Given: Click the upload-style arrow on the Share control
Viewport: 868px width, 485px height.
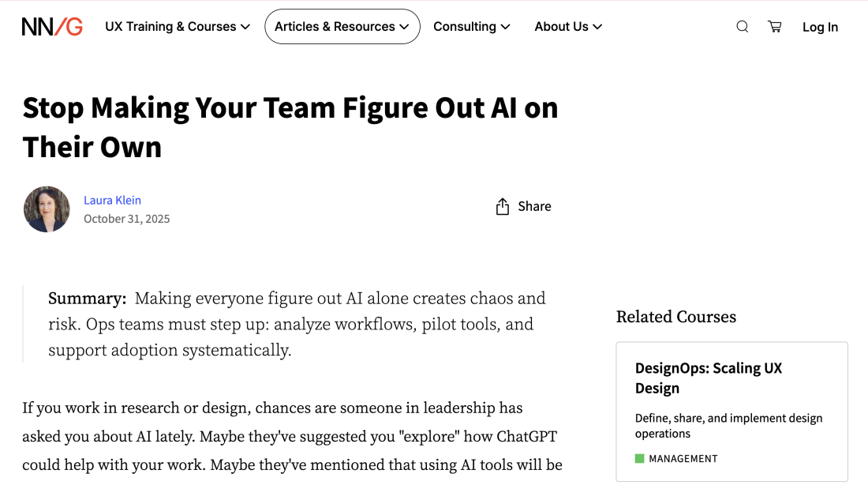Looking at the screenshot, I should coord(502,205).
